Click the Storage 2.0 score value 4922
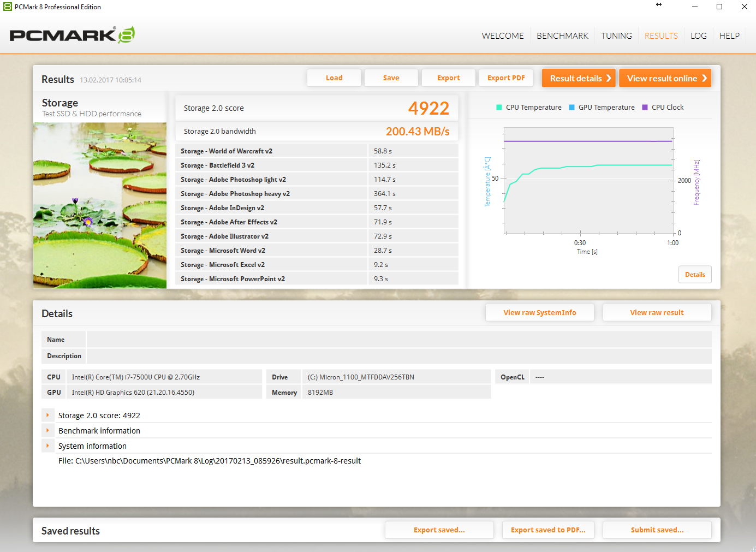Image resolution: width=756 pixels, height=552 pixels. point(428,108)
